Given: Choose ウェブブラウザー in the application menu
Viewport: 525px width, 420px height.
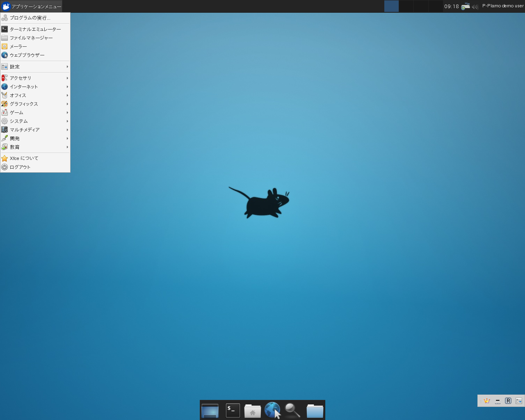Looking at the screenshot, I should coord(27,55).
